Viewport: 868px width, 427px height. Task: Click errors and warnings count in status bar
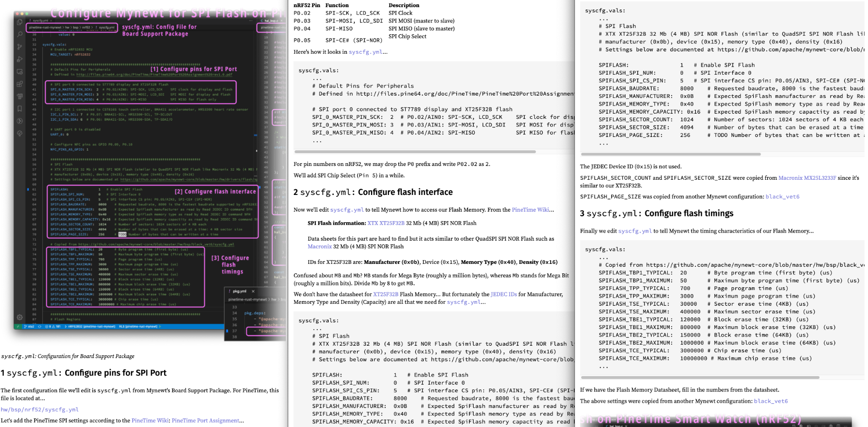(52, 327)
